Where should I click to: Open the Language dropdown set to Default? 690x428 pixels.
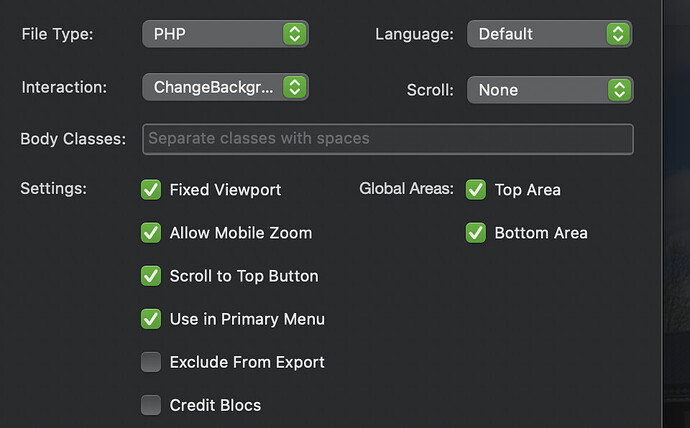click(x=548, y=34)
